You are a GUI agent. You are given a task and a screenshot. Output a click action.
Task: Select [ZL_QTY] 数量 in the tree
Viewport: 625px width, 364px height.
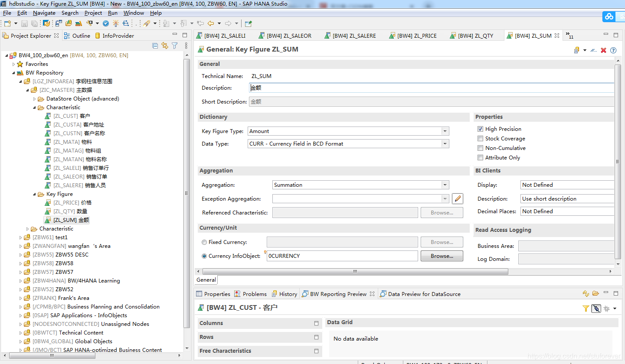click(65, 211)
